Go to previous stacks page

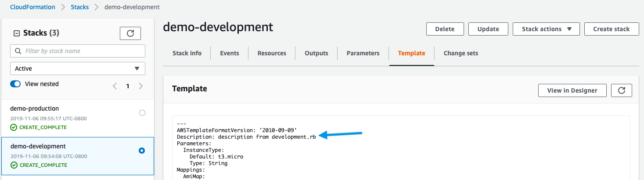(115, 86)
